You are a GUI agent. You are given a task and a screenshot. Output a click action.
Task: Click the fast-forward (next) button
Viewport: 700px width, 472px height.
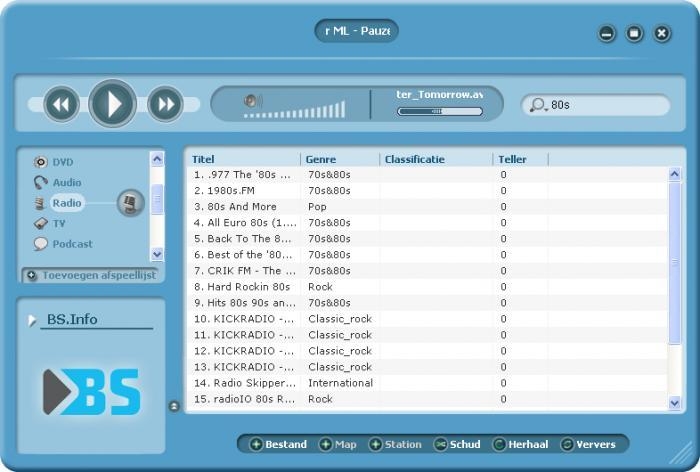tap(165, 104)
